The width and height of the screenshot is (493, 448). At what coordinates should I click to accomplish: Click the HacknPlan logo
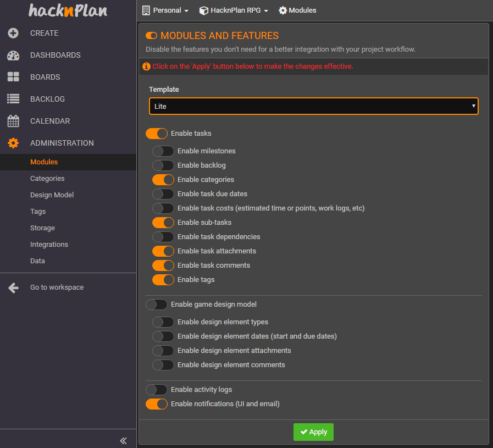click(x=68, y=10)
